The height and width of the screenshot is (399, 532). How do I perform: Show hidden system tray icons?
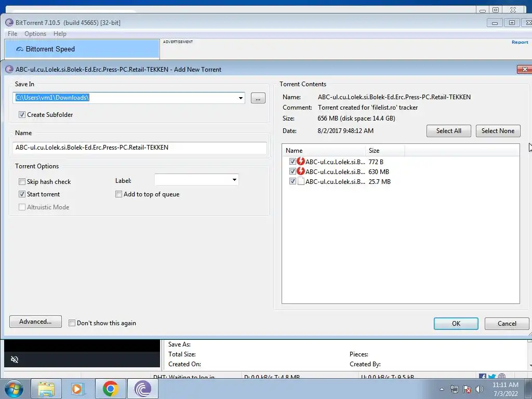tap(442, 389)
